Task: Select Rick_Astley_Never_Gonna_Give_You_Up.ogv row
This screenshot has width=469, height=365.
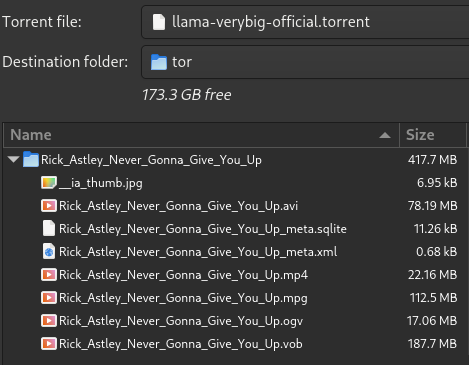Action: coord(234,321)
